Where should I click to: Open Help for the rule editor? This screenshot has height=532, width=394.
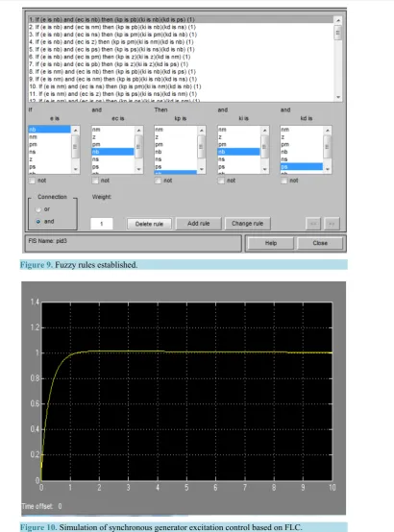(x=271, y=243)
